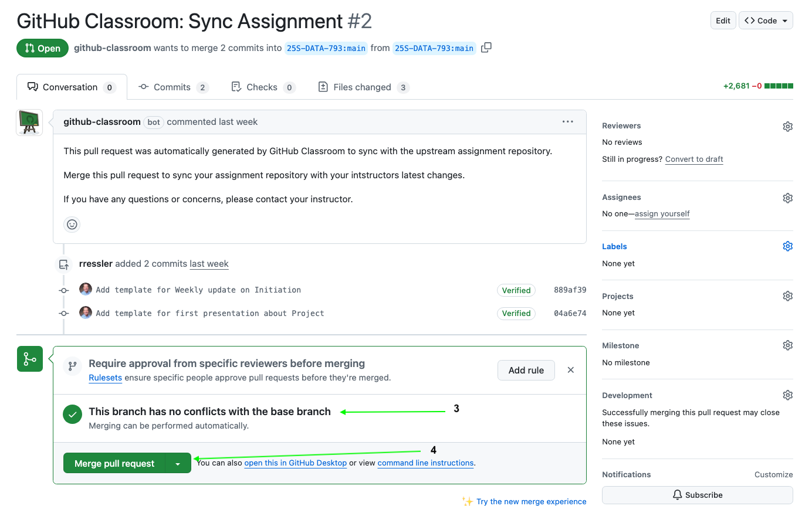Open Projects settings gear
This screenshot has height=506, width=812.
coord(788,296)
